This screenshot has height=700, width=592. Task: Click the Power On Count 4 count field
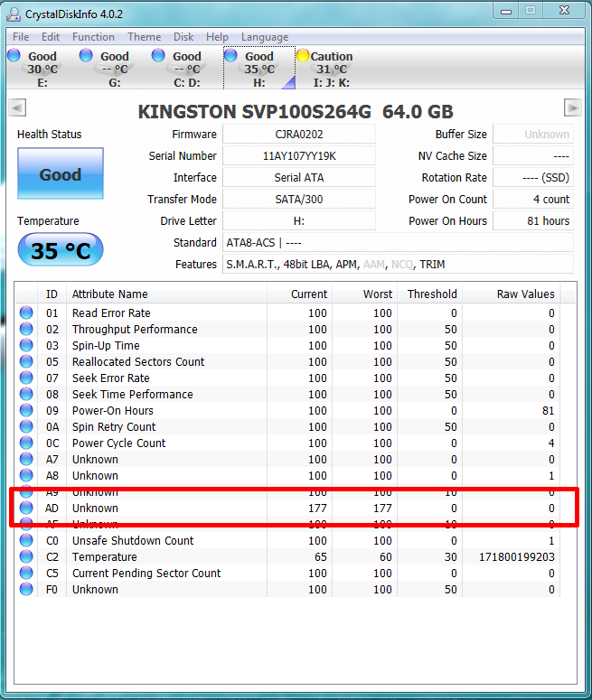(x=533, y=199)
